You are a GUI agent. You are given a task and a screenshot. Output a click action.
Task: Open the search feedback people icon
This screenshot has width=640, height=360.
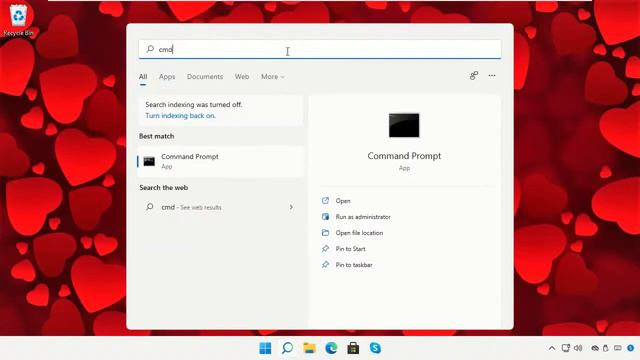(x=473, y=76)
